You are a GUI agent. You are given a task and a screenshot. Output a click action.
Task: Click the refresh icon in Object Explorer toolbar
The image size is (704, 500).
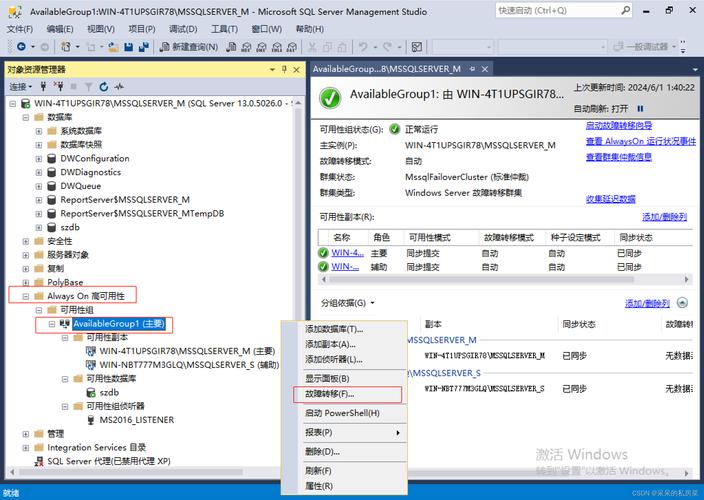click(104, 87)
